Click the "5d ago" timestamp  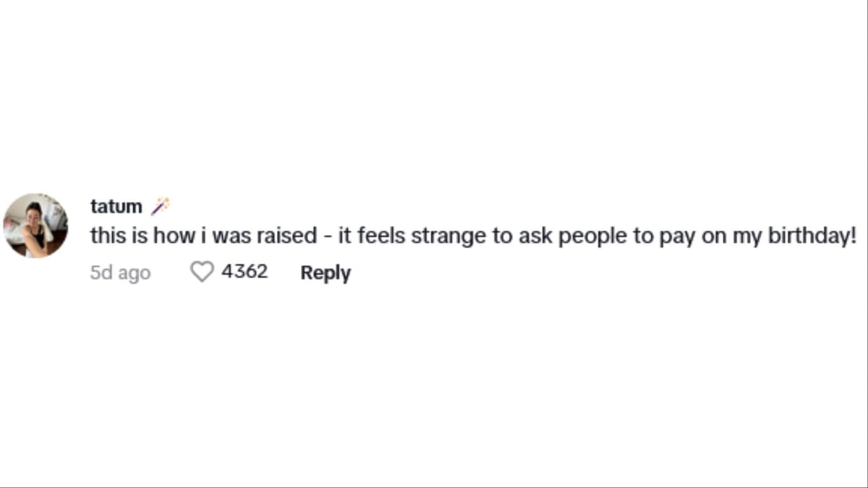coord(120,273)
